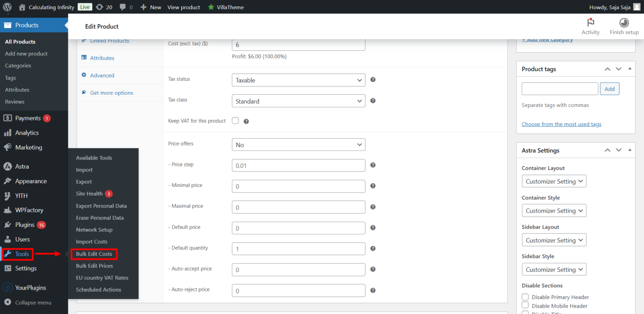Open the updates icon showing 20 updates

(99, 7)
